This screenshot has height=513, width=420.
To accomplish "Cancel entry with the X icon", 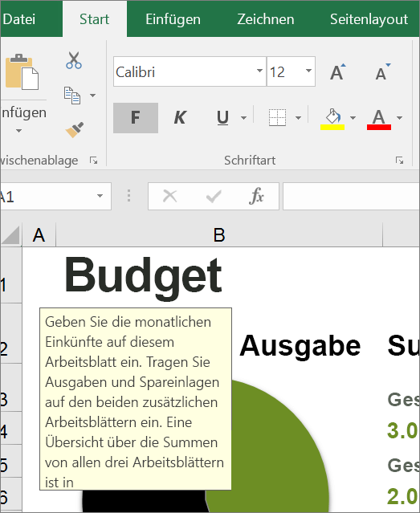I will tap(169, 197).
